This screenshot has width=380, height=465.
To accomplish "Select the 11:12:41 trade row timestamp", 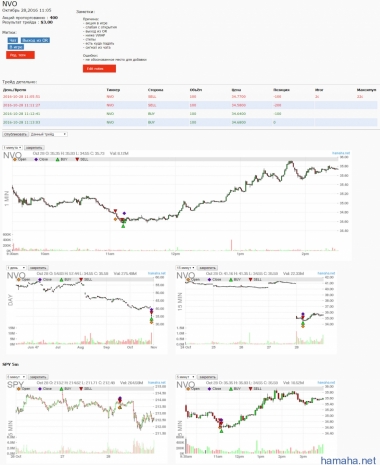I will coord(22,114).
